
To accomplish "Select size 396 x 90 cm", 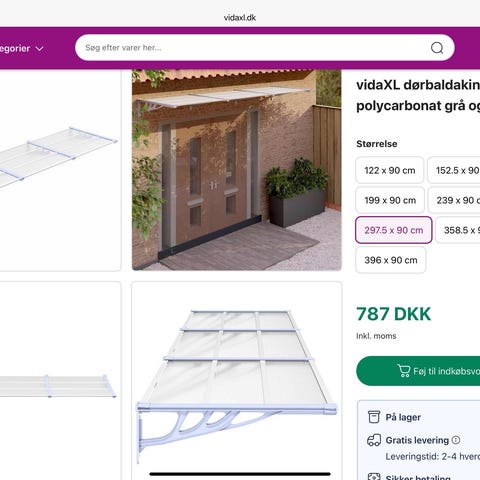I will pos(391,260).
